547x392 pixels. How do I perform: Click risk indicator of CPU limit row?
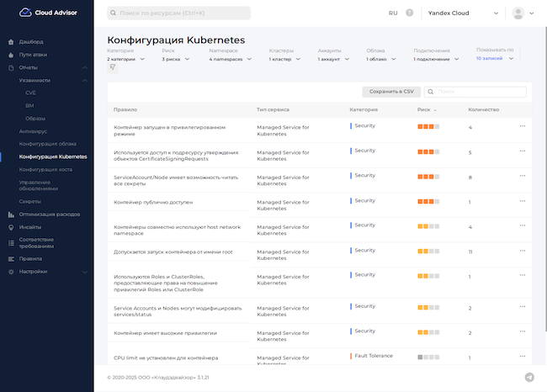coord(428,358)
